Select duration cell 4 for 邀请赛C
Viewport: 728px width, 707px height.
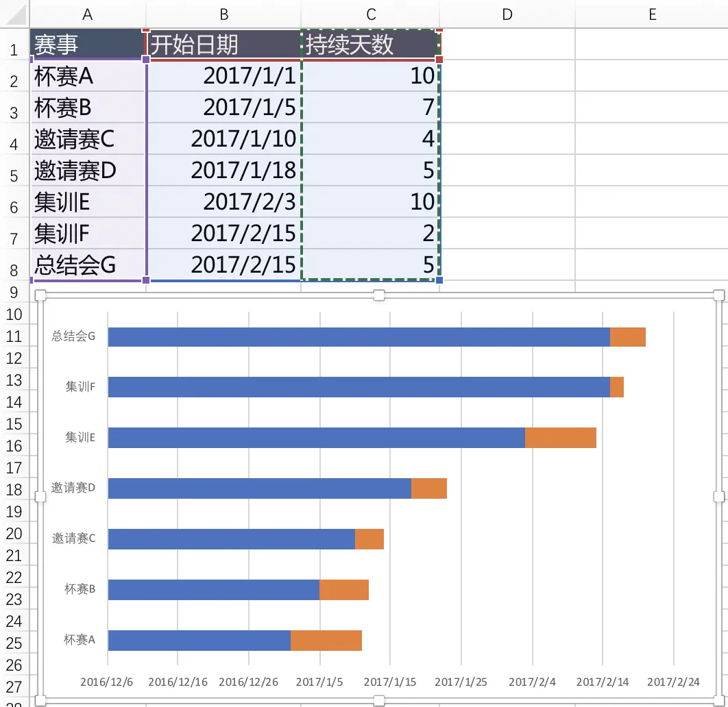370,139
